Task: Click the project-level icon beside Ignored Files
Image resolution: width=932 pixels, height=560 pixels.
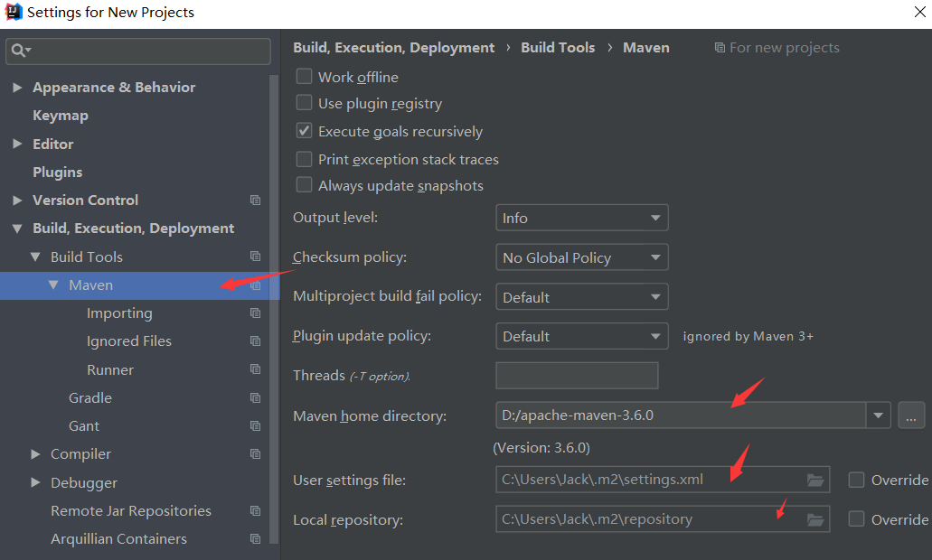Action: tap(256, 341)
